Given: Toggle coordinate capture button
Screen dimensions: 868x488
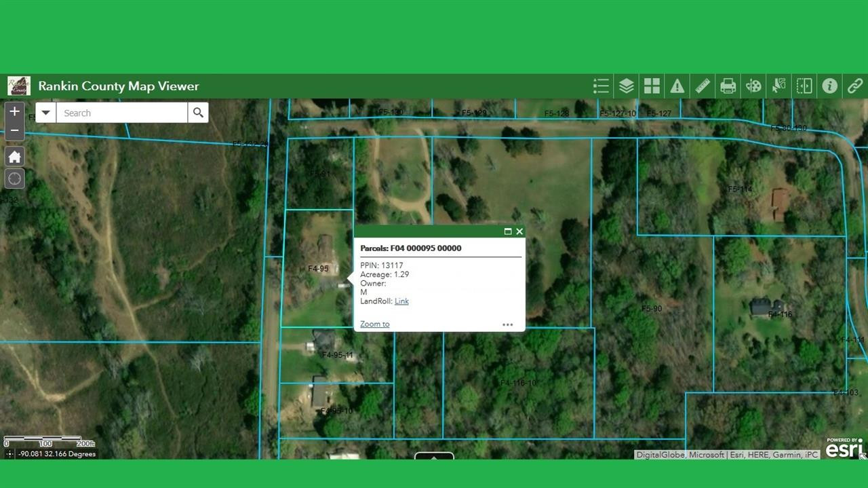Looking at the screenshot, I should [9, 454].
